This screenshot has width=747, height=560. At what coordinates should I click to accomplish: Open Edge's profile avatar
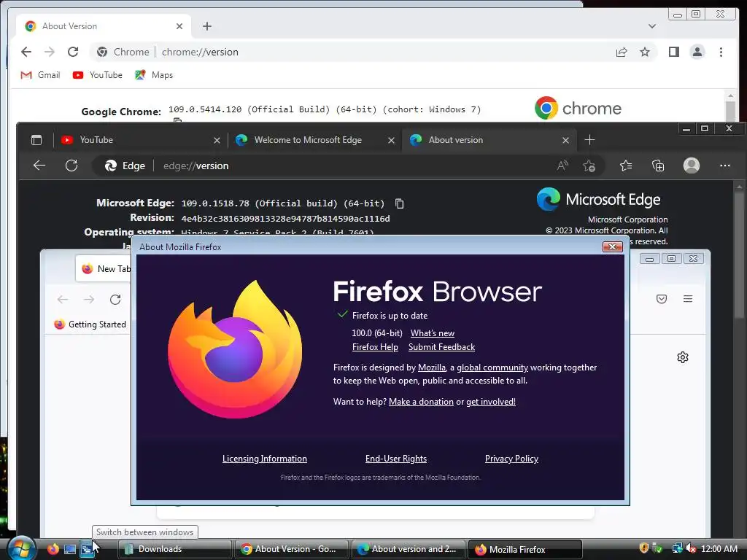click(x=692, y=166)
